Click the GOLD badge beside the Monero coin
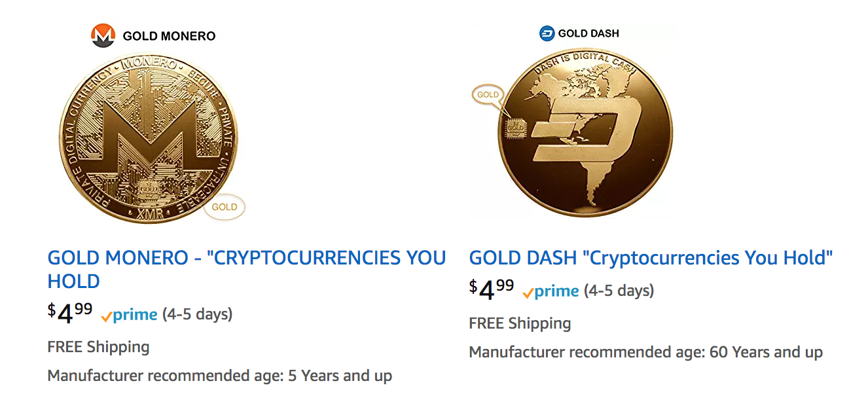Viewport: 868px width, 398px height. (224, 208)
